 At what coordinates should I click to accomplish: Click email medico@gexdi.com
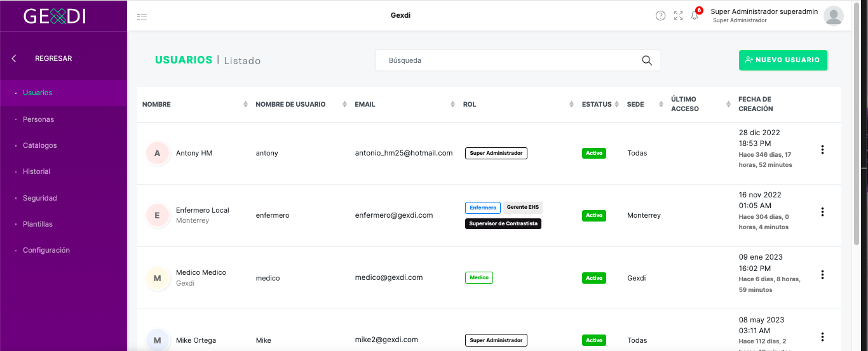(x=389, y=277)
